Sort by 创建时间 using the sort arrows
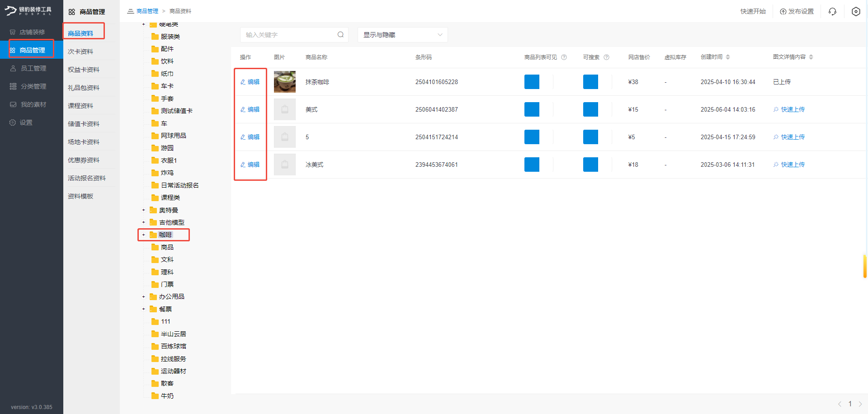Screen dimensions: 868x414 click(x=728, y=57)
